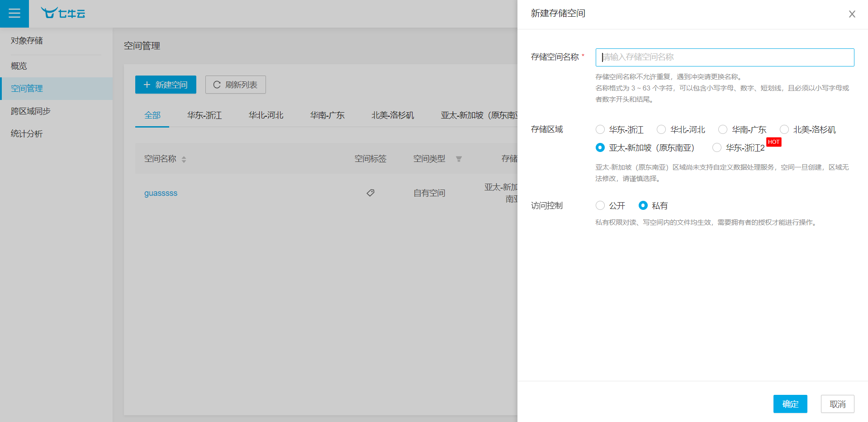
Task: Select 华东-浙江2 region radio
Action: tap(717, 148)
